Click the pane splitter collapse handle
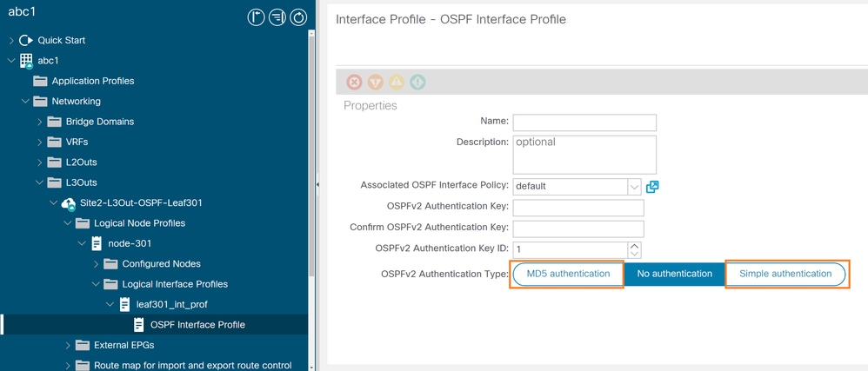This screenshot has height=371, width=868. [317, 185]
